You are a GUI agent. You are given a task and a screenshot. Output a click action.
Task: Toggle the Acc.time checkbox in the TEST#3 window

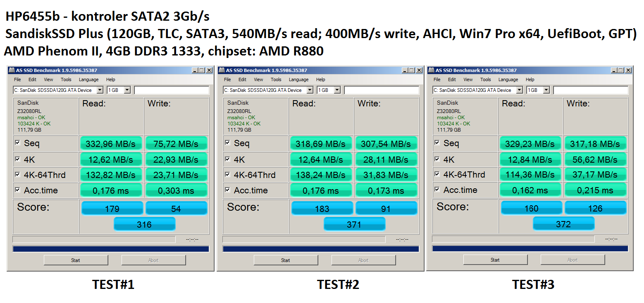[x=437, y=189]
